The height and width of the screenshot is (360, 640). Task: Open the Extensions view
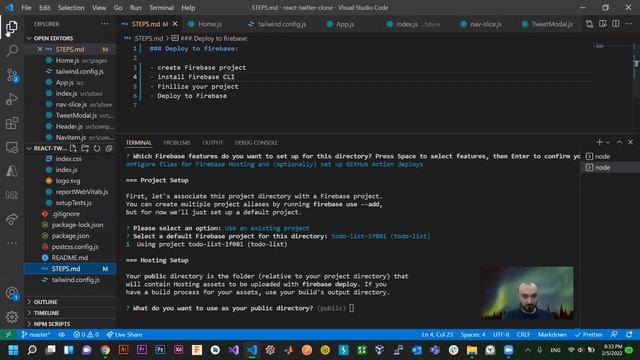[x=12, y=123]
